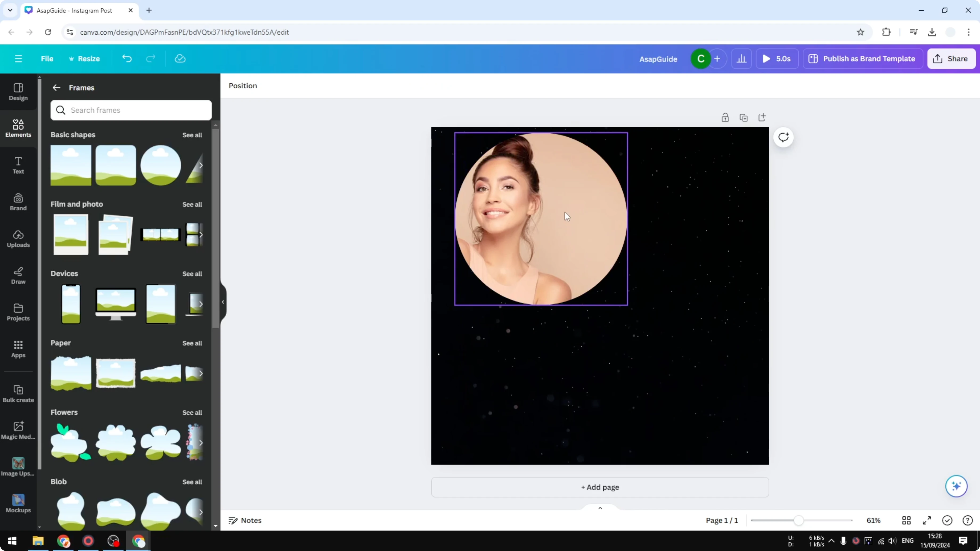Open Mockups app in sidebar
This screenshot has height=551, width=980.
tap(18, 504)
